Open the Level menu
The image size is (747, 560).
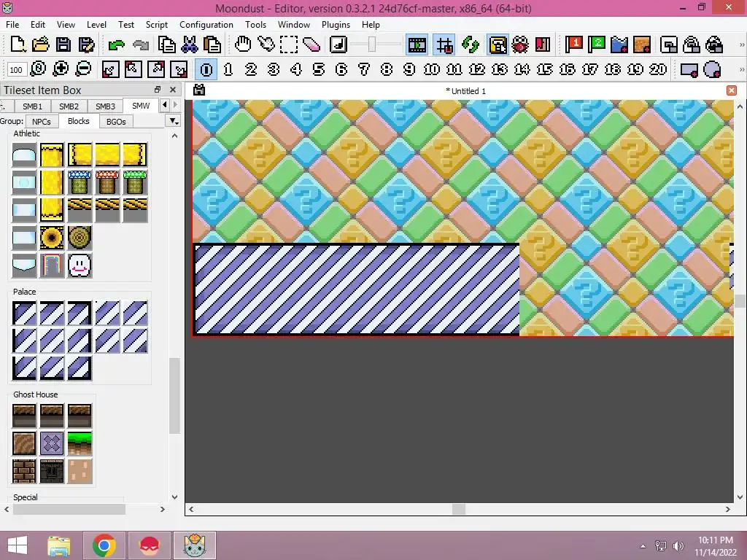[x=96, y=25]
